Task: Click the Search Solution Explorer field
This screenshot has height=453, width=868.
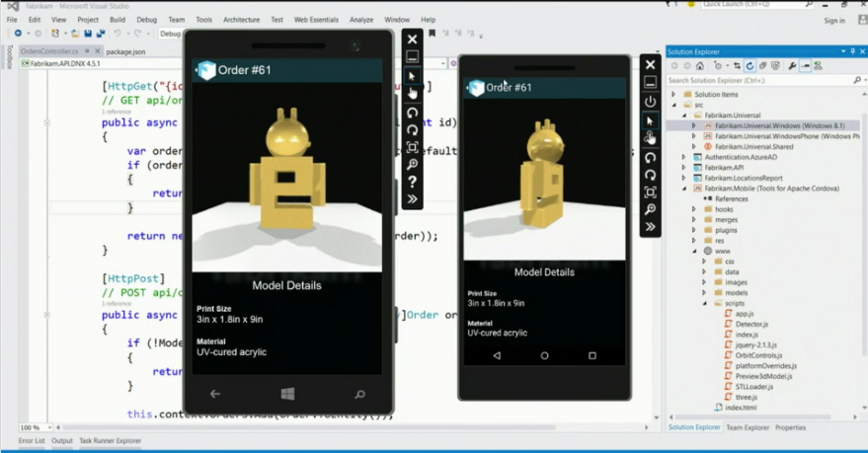Action: [752, 81]
